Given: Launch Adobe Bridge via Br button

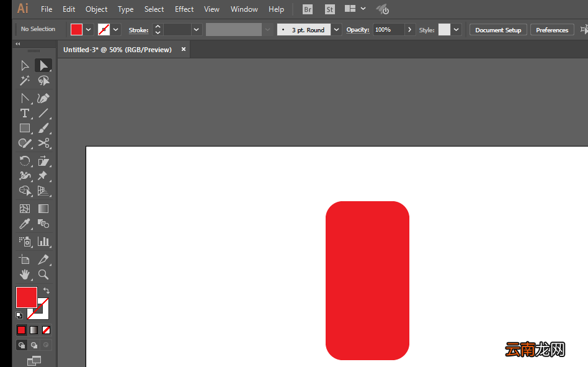Looking at the screenshot, I should [308, 9].
